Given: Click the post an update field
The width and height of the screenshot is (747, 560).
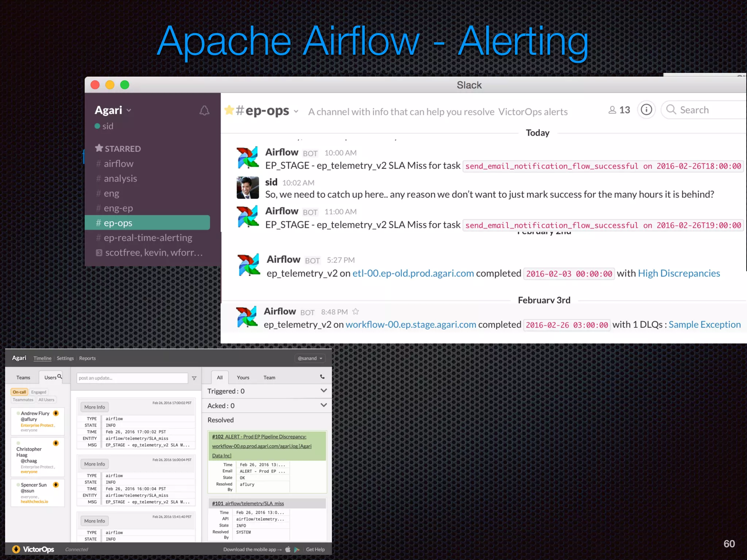Looking at the screenshot, I should pyautogui.click(x=132, y=378).
